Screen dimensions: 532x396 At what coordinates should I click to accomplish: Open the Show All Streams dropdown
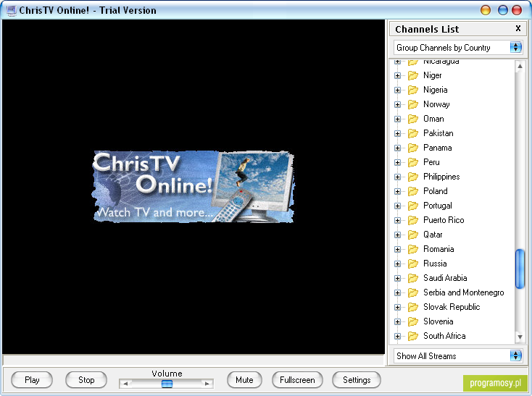pyautogui.click(x=516, y=355)
